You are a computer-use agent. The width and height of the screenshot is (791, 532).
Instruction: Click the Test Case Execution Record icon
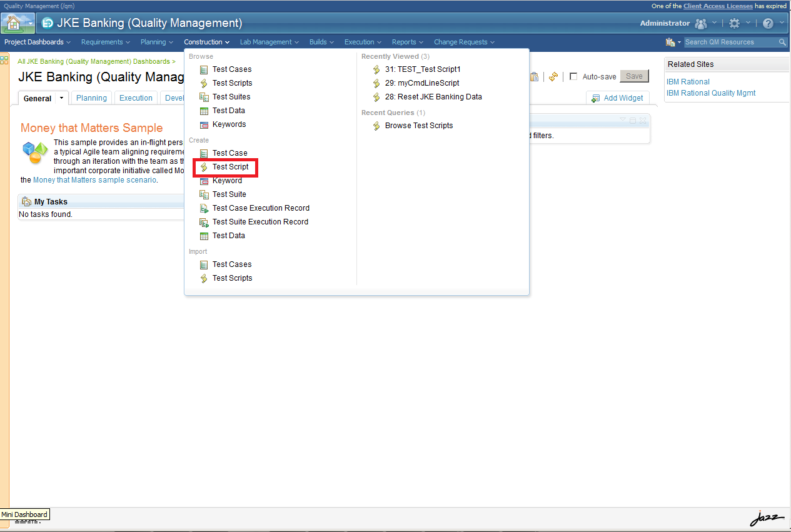click(x=203, y=208)
